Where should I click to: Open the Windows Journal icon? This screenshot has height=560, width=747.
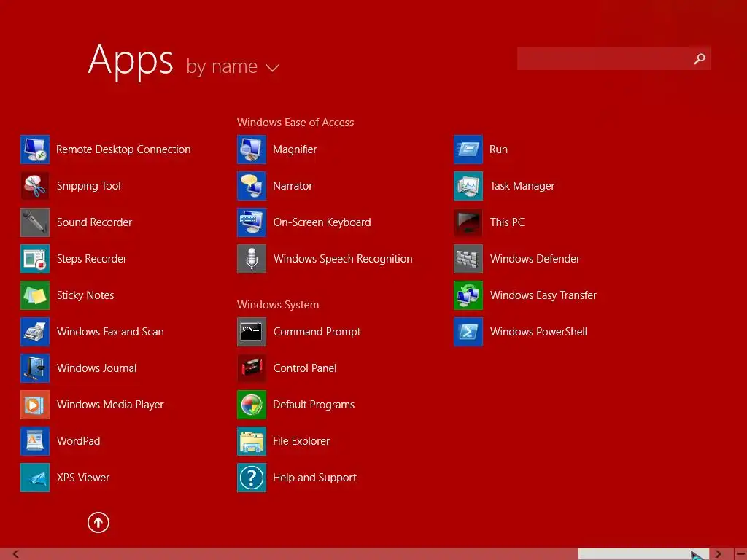(35, 368)
